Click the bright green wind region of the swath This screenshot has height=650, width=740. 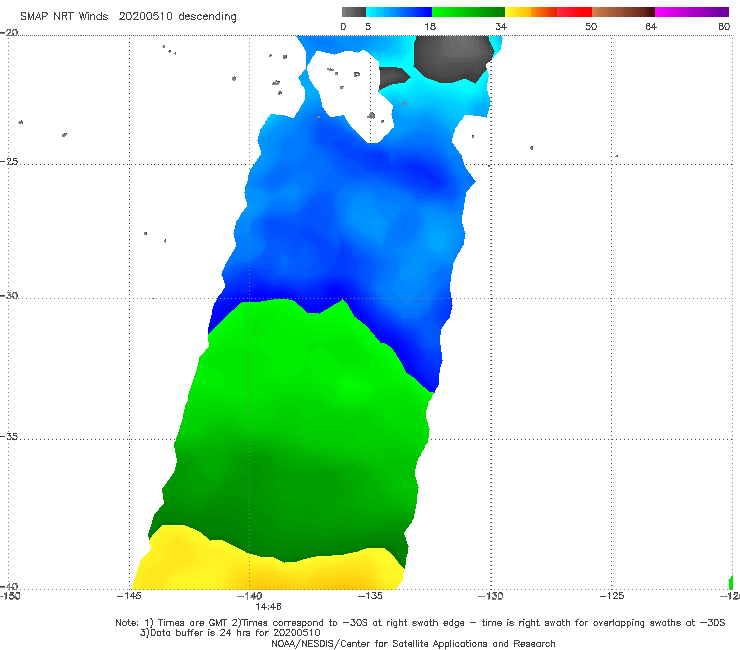302,401
